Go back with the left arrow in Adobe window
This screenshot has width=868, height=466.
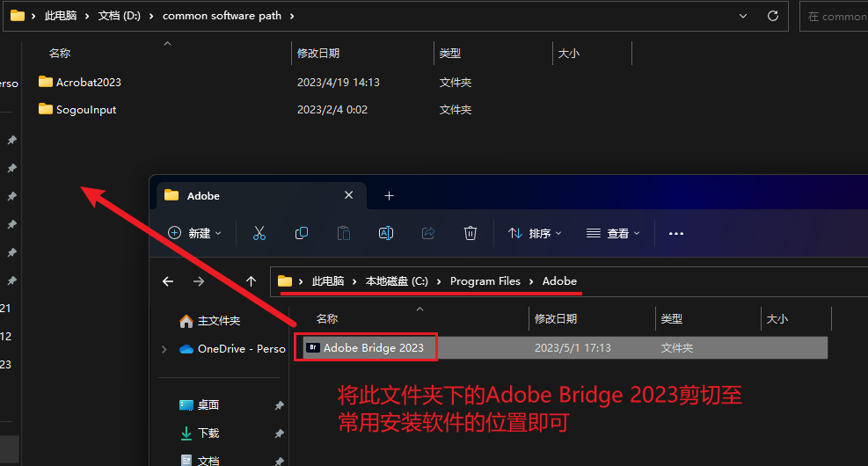pyautogui.click(x=168, y=281)
